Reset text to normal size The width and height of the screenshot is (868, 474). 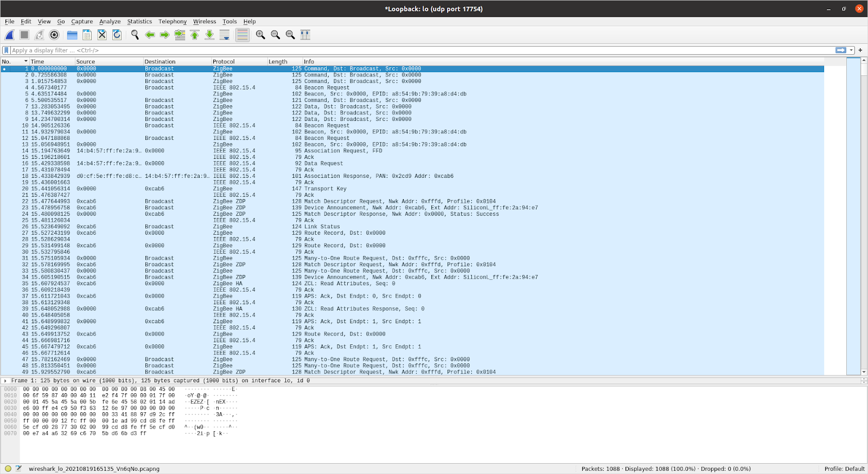290,35
